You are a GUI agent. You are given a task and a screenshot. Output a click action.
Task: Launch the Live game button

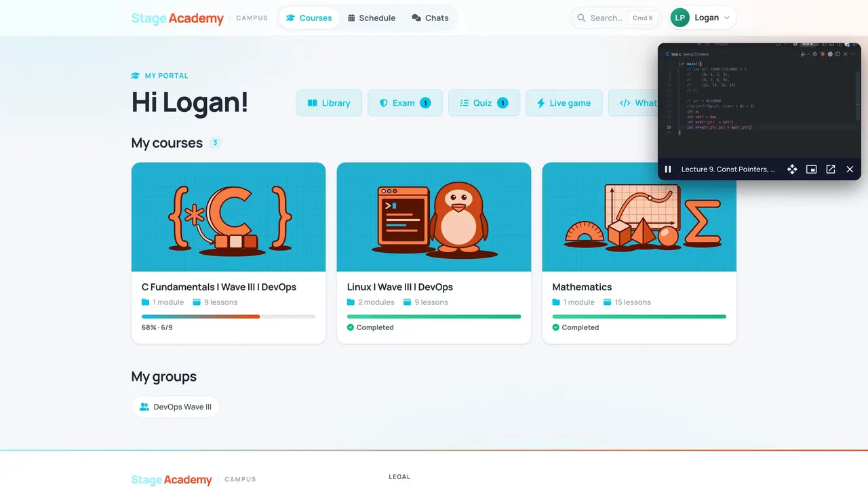tap(564, 103)
